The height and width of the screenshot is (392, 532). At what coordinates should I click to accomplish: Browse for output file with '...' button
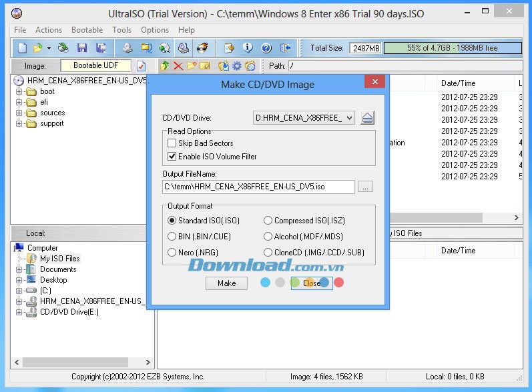coord(364,187)
